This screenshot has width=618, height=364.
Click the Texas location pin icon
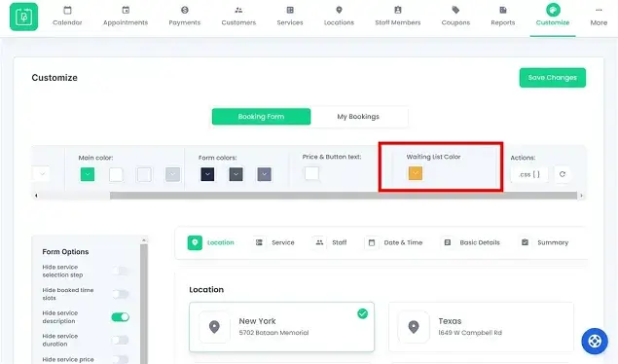(x=414, y=327)
